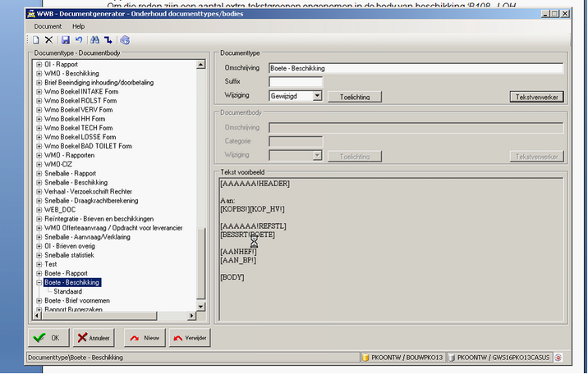Click Documenttype\Boete - Beschikking status bar text
Screen dimensions: 588x374
76,358
